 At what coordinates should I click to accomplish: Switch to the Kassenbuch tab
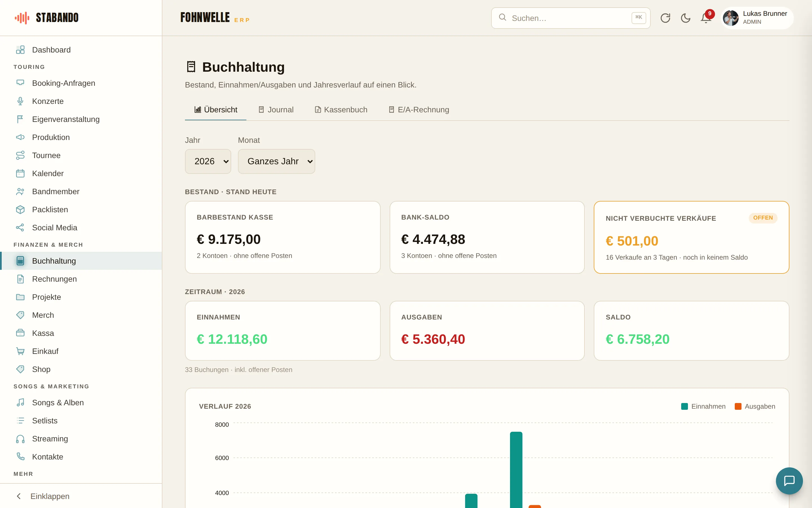click(341, 110)
